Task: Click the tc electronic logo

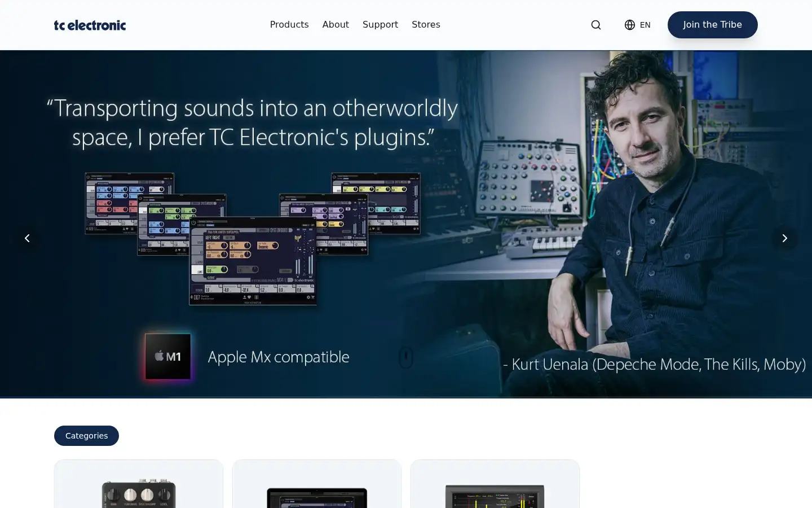Action: tap(90, 25)
